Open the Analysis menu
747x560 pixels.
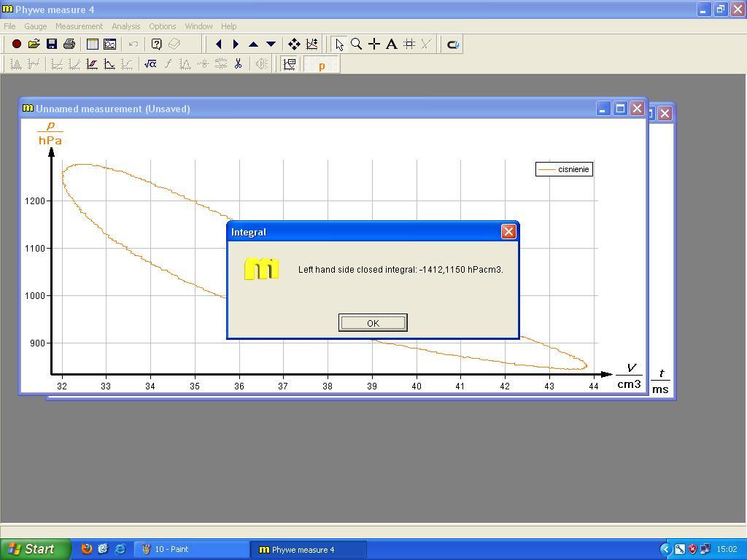(125, 26)
